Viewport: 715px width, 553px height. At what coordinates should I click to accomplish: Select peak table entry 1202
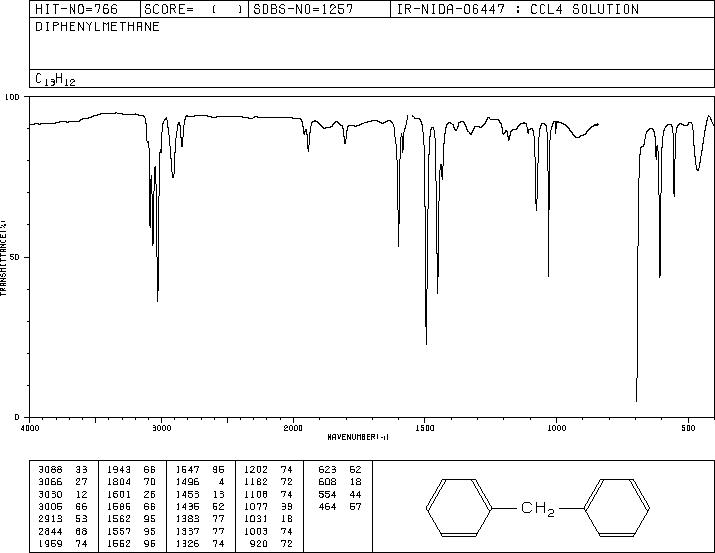(268, 470)
